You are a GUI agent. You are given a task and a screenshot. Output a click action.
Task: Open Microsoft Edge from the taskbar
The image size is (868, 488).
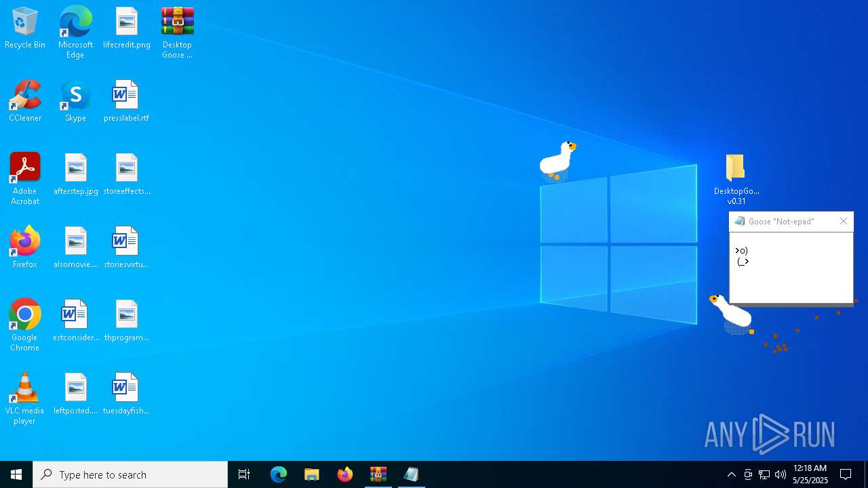point(279,474)
